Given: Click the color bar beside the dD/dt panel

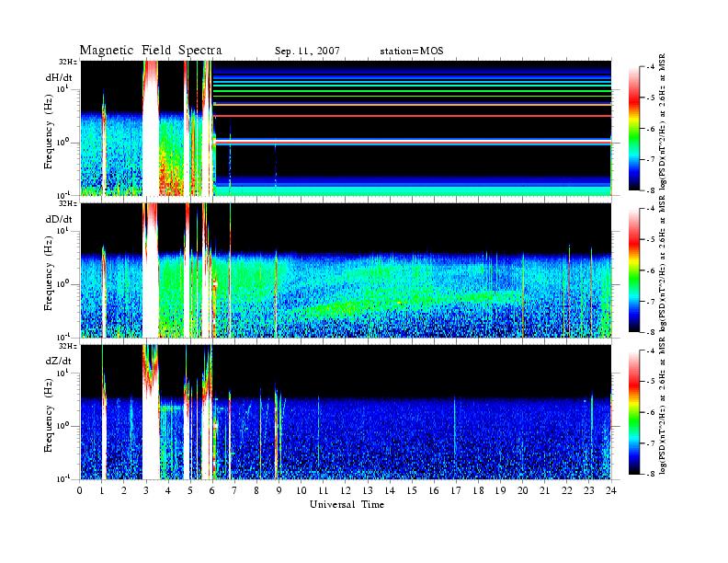Looking at the screenshot, I should (x=633, y=270).
